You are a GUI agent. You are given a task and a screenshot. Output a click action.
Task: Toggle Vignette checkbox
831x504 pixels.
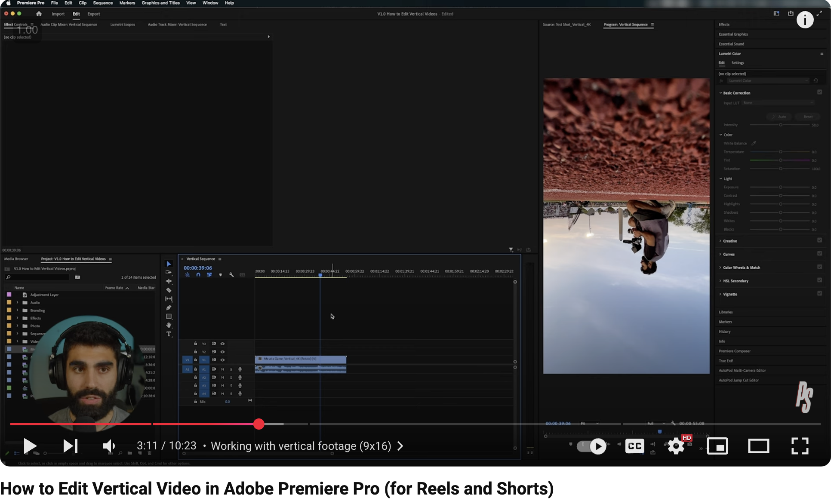819,294
